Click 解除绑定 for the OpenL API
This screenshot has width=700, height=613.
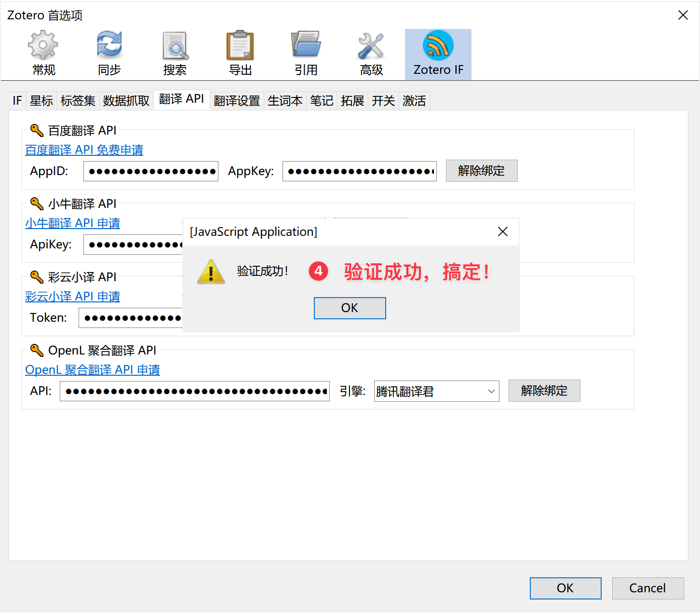tap(544, 391)
